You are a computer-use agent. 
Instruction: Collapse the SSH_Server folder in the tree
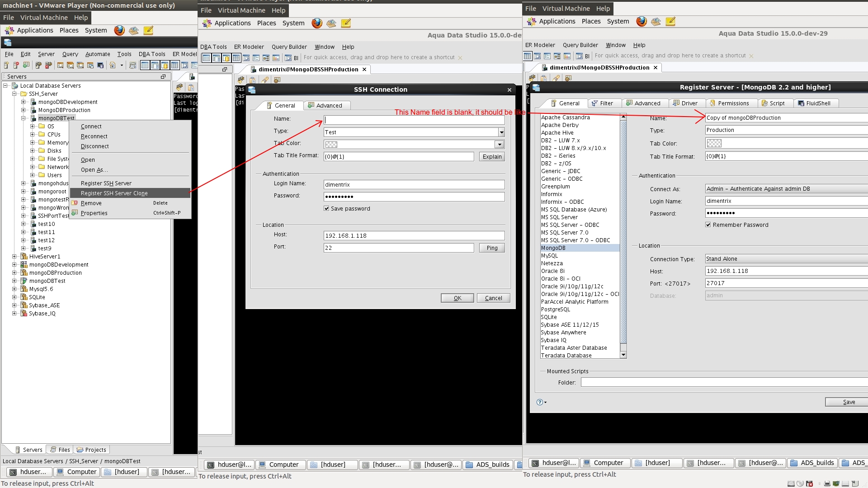(14, 94)
